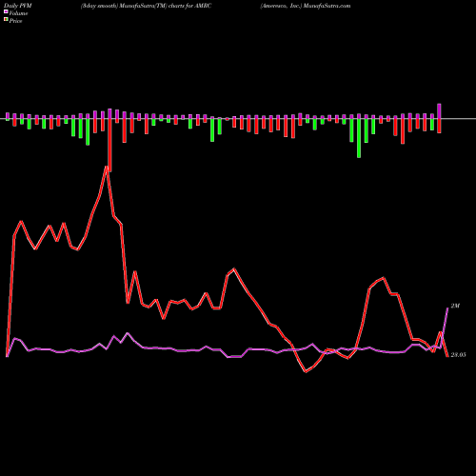The height and width of the screenshot is (476, 476).
Task: Click the Volume legend color swatch
Action: [x=6, y=12]
